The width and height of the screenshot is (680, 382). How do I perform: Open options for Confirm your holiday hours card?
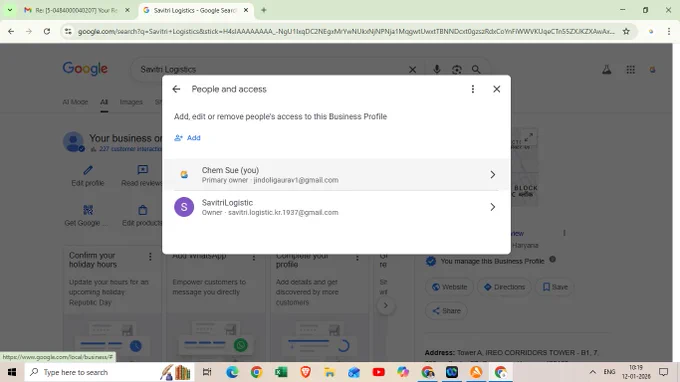tap(150, 257)
